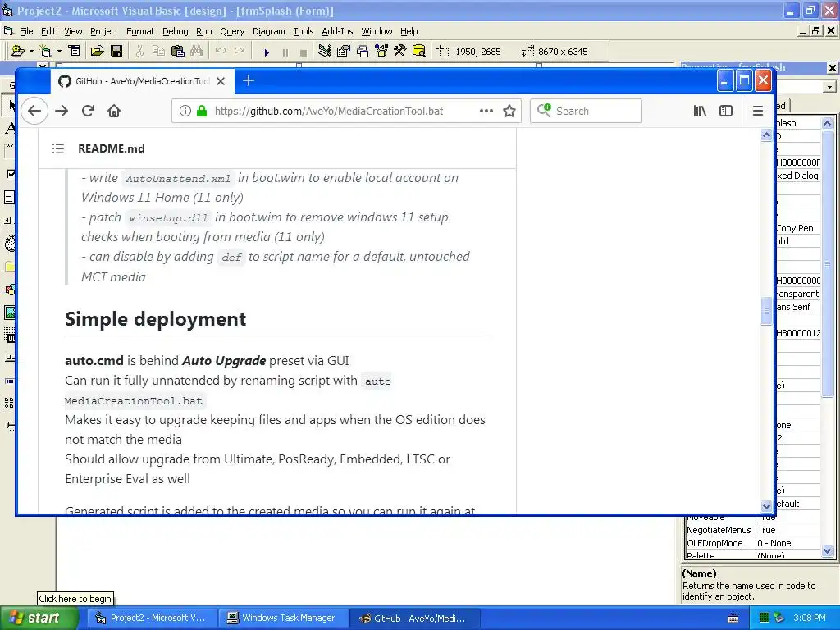Click the NegotiateMenus property row
Image resolution: width=840 pixels, height=630 pixels.
[x=753, y=530]
